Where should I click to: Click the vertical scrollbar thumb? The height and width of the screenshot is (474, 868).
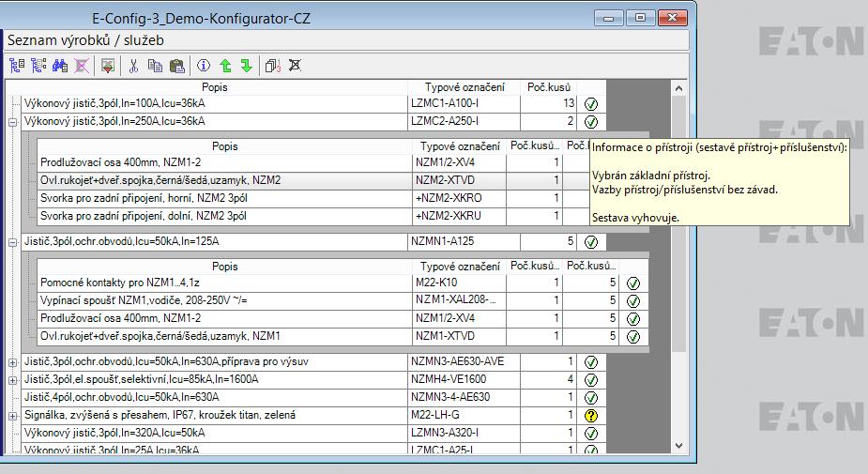(x=678, y=223)
